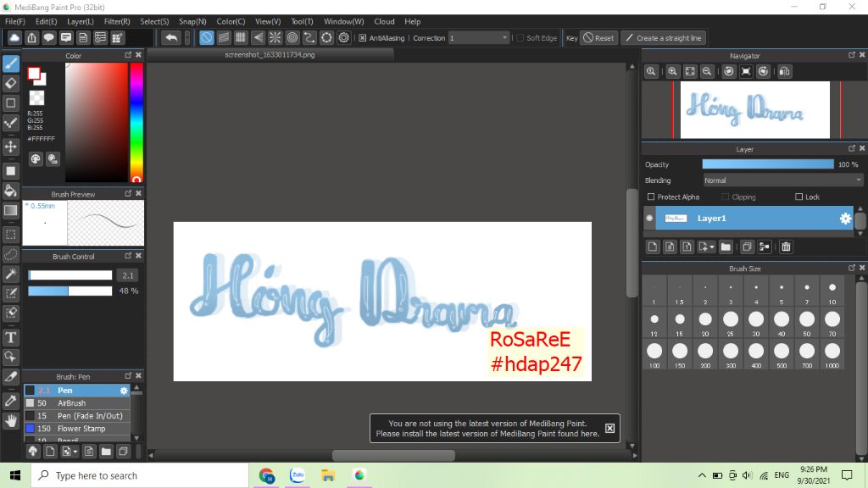The height and width of the screenshot is (488, 868).
Task: Open the Snap menu
Action: click(192, 21)
